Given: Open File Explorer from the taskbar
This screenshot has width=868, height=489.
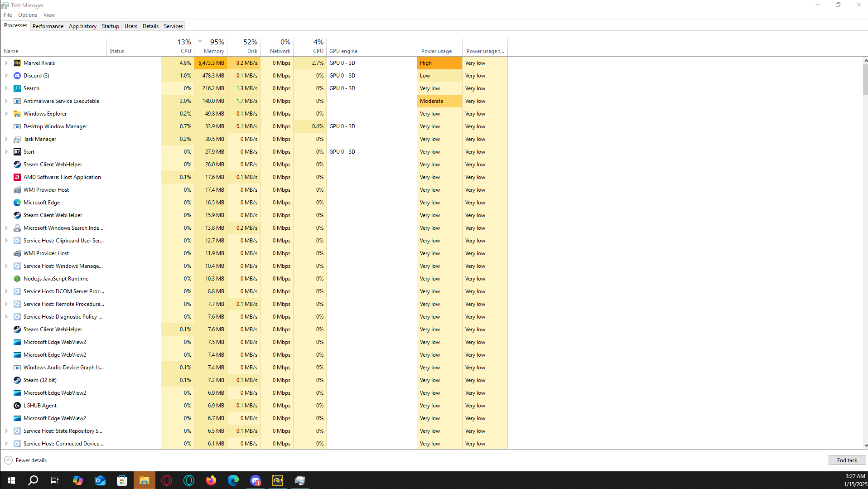Looking at the screenshot, I should 145,480.
